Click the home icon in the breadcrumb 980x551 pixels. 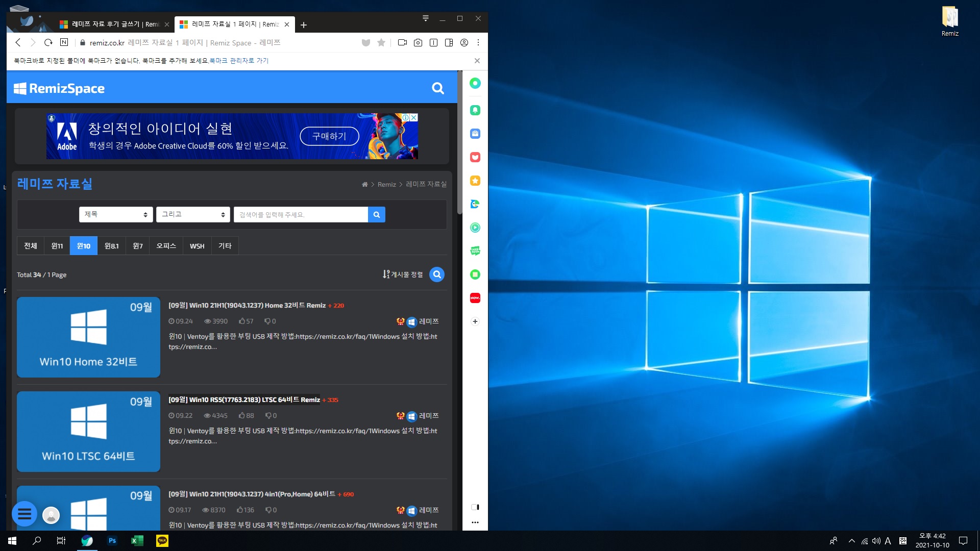tap(364, 184)
